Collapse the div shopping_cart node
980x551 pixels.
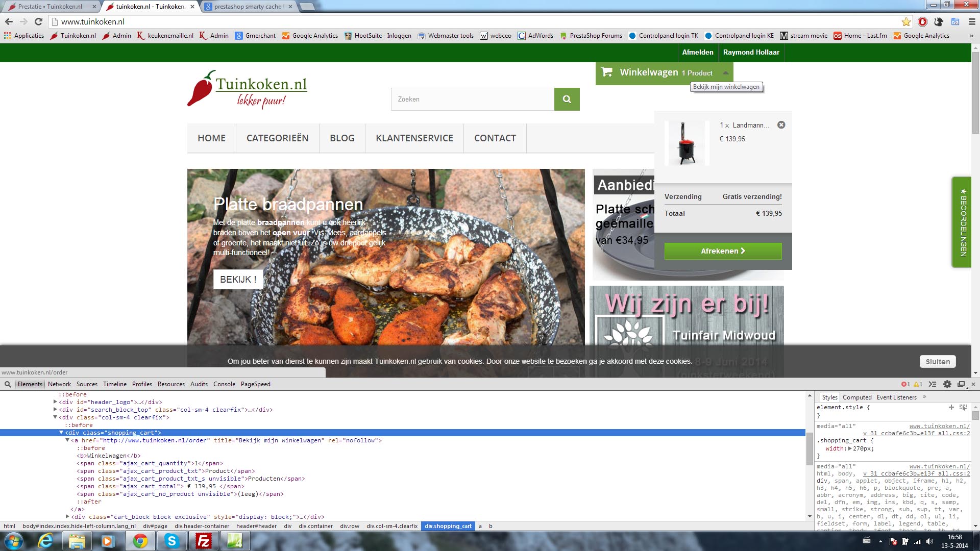point(61,433)
